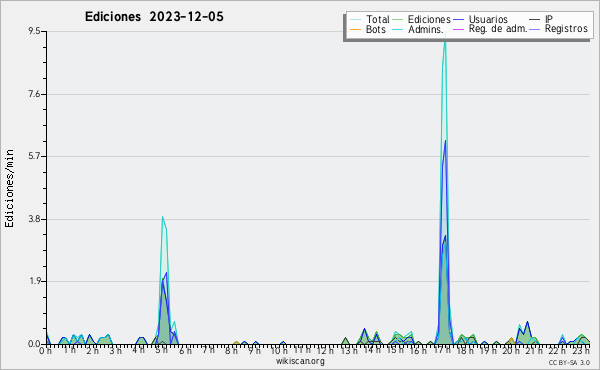
Task: Click the "10 h" x-axis label
Action: (279, 350)
